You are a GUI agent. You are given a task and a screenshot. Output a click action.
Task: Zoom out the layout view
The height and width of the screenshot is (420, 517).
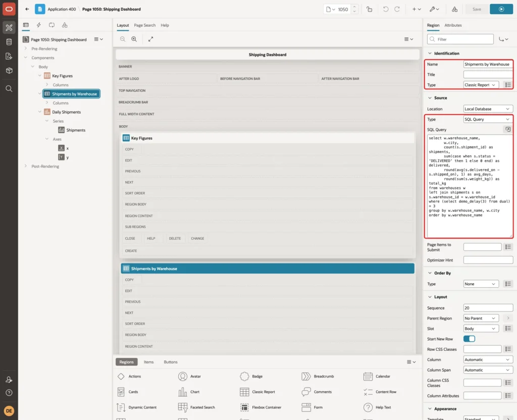coord(123,39)
